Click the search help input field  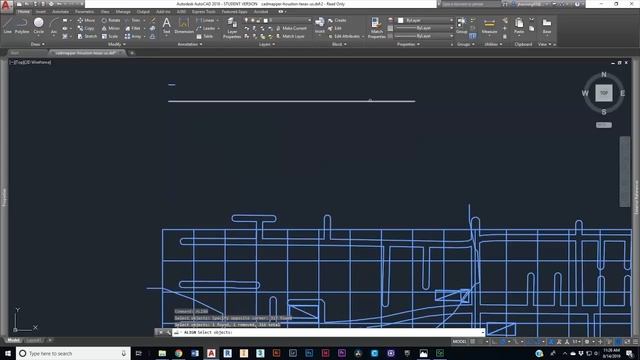471,4
